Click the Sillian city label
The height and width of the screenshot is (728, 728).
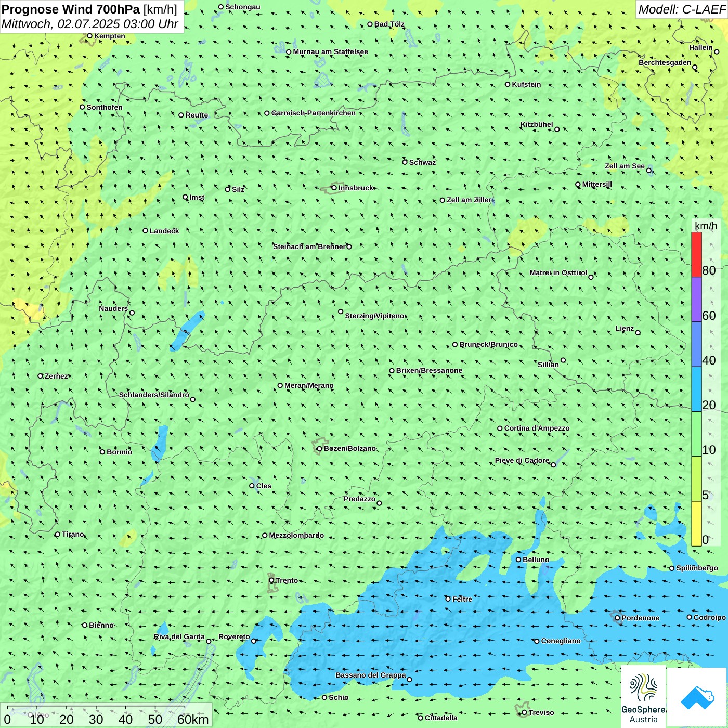[x=548, y=364]
